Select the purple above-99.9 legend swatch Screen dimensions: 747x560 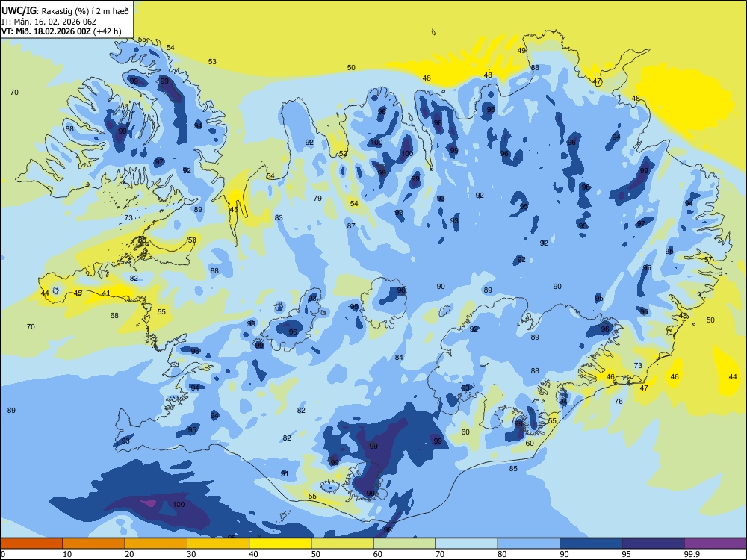[x=715, y=544]
